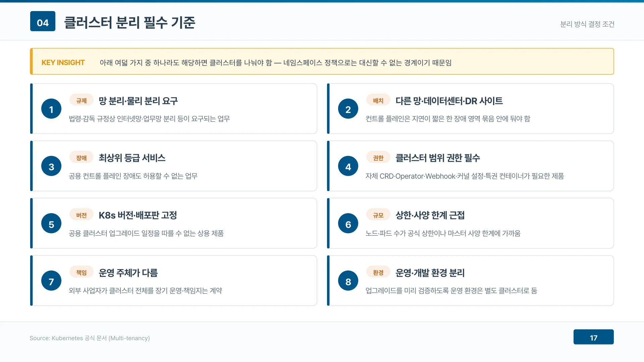Click the Source: Kubernetes 공식 문서 footer note
This screenshot has width=644, height=362.
coord(90,338)
